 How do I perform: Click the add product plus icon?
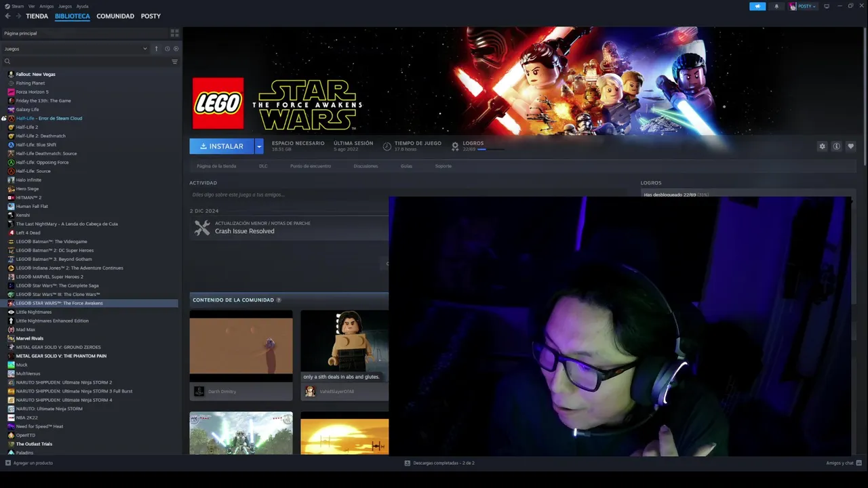point(8,463)
